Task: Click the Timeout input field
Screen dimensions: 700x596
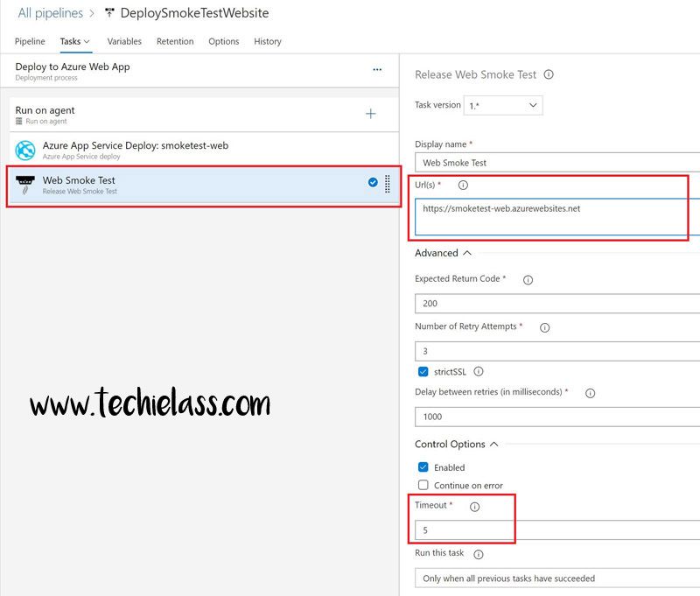Action: click(x=557, y=530)
